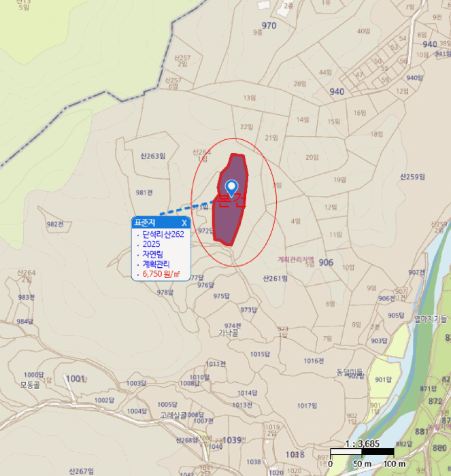This screenshot has height=476, width=451.
Task: Click parcel label 978답
Action: [x=165, y=292]
